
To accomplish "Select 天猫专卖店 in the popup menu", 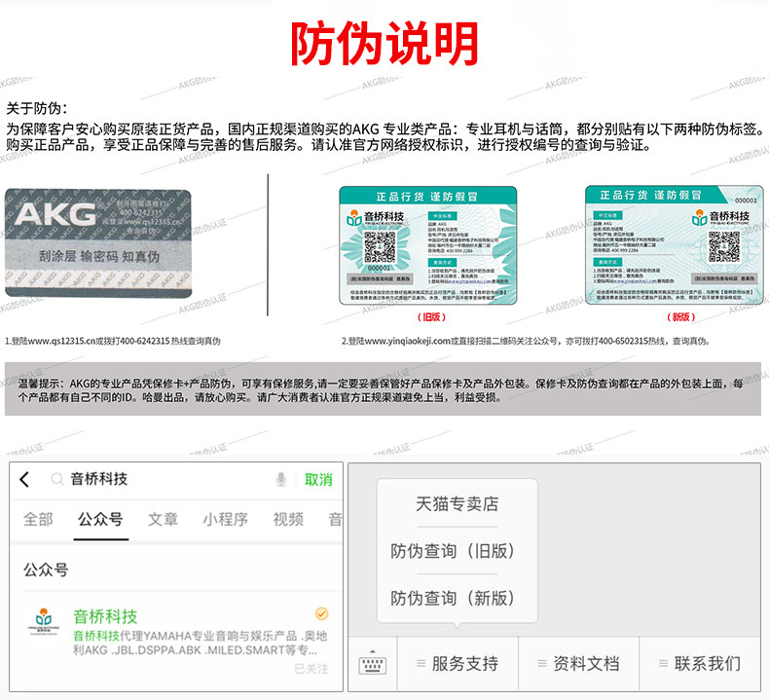I will coord(458,503).
